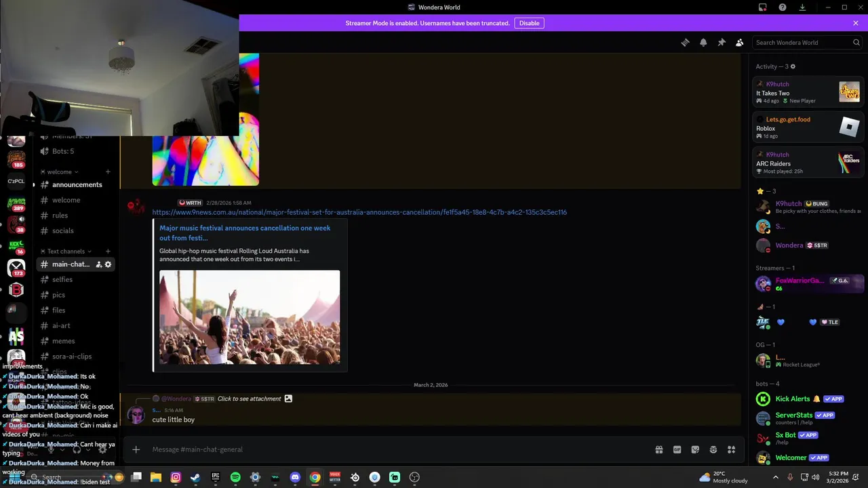Viewport: 868px width, 488px height.
Task: Focus the Search Wondera World field
Action: pyautogui.click(x=807, y=42)
